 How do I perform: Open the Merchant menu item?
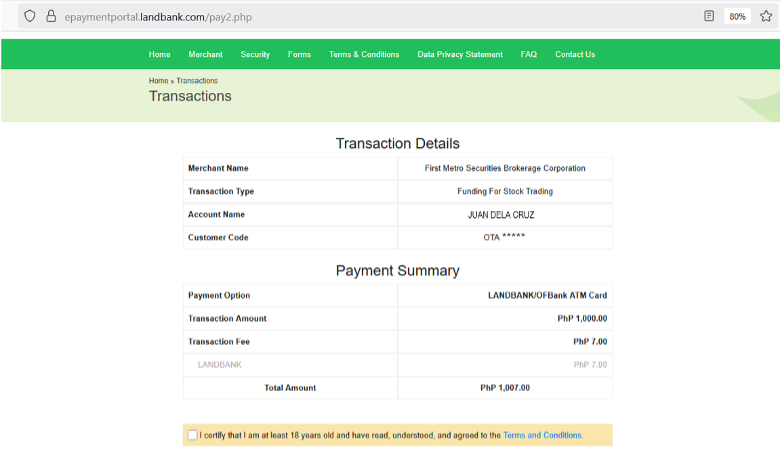click(x=205, y=54)
